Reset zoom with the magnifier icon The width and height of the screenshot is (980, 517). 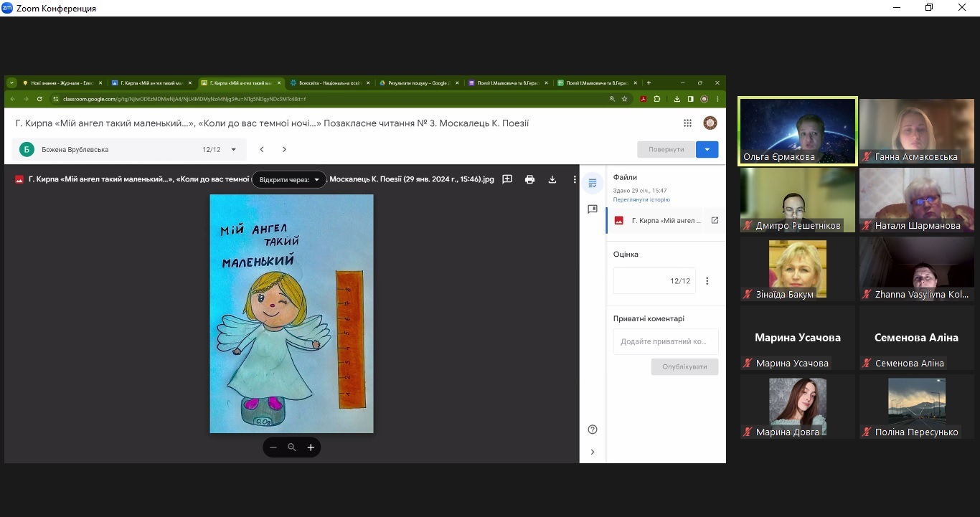tap(292, 447)
